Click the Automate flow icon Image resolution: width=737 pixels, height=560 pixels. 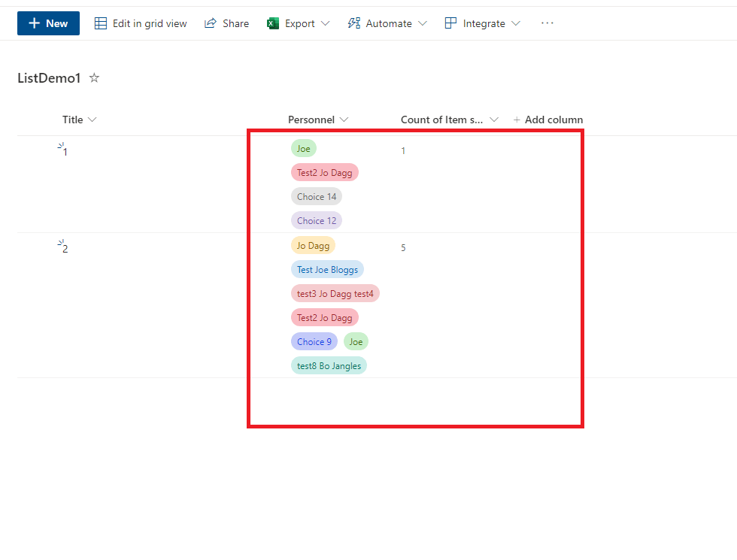point(354,23)
